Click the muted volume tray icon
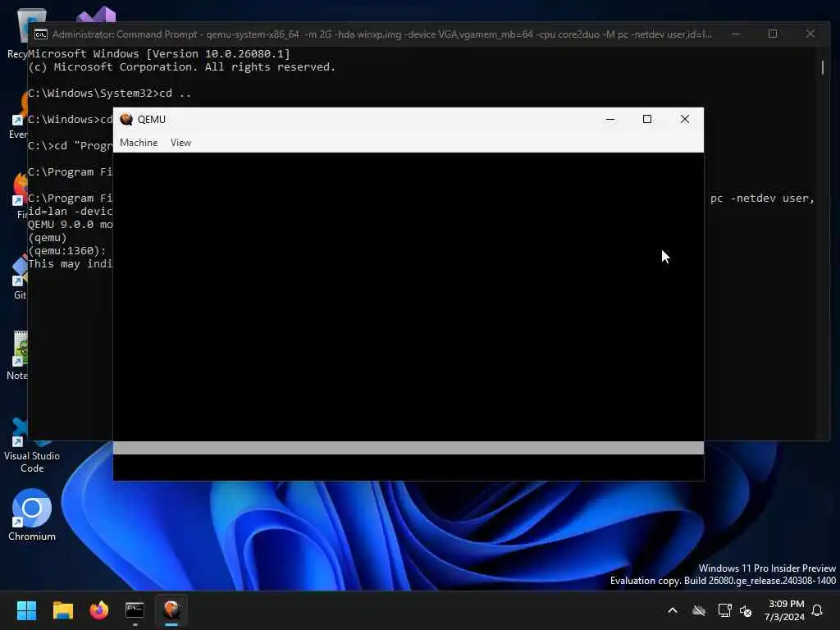840x630 pixels. pyautogui.click(x=745, y=610)
